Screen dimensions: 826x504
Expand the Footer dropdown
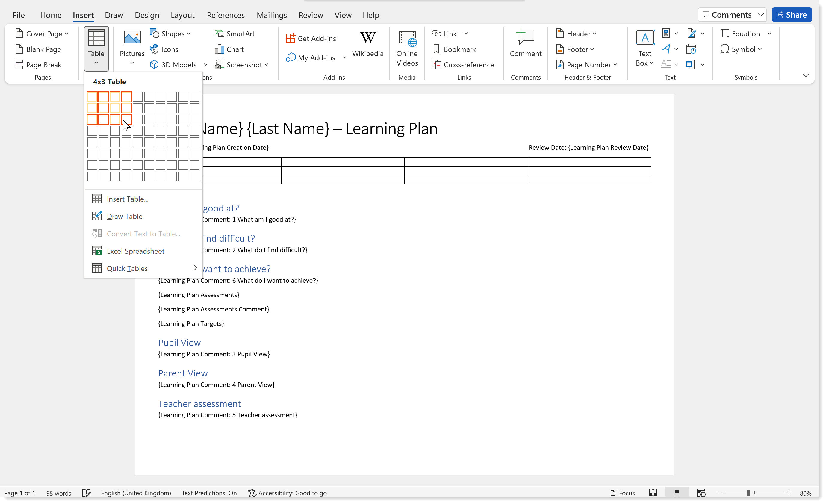(592, 49)
